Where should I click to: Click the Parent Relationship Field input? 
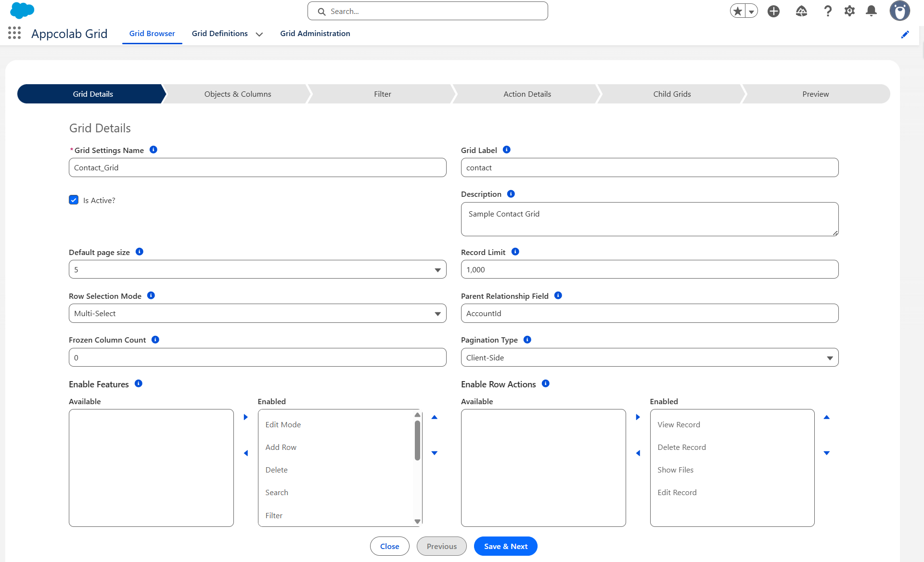tap(650, 313)
